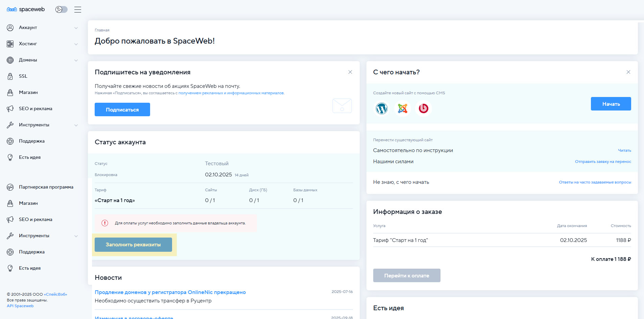Click the WordPress CMS icon
This screenshot has width=644, height=319.
[381, 108]
